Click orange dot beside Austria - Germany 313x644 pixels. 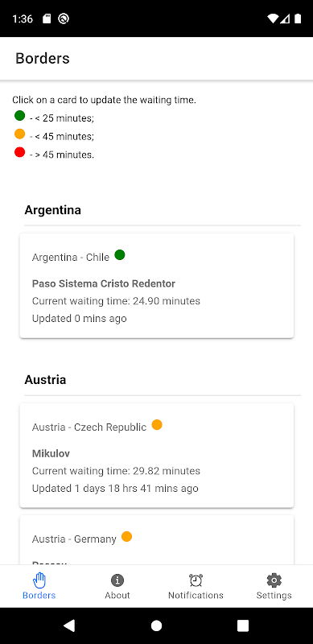pyautogui.click(x=127, y=536)
